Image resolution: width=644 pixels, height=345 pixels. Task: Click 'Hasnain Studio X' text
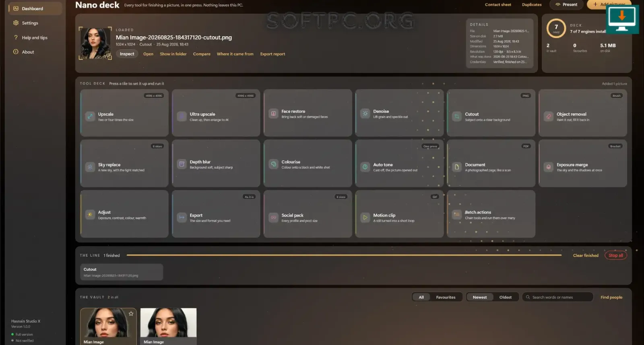click(x=26, y=321)
